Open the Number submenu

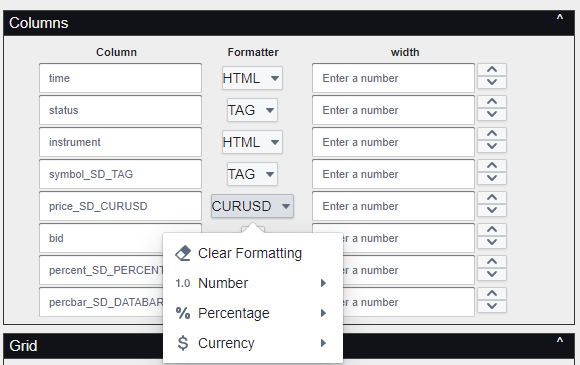253,283
